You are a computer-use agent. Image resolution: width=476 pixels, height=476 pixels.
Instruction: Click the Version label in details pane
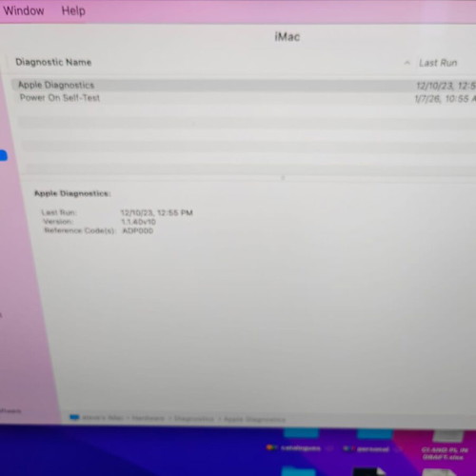58,221
